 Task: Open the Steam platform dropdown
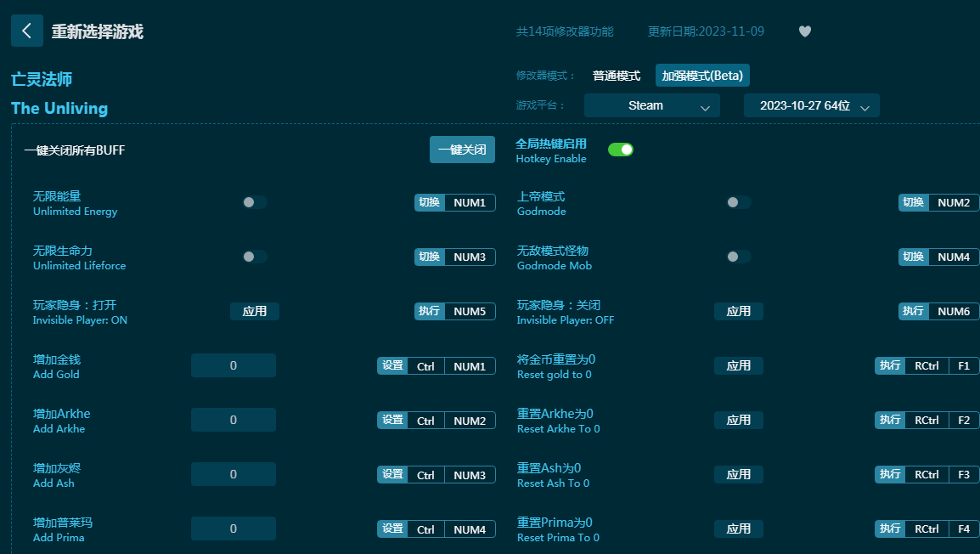(652, 105)
